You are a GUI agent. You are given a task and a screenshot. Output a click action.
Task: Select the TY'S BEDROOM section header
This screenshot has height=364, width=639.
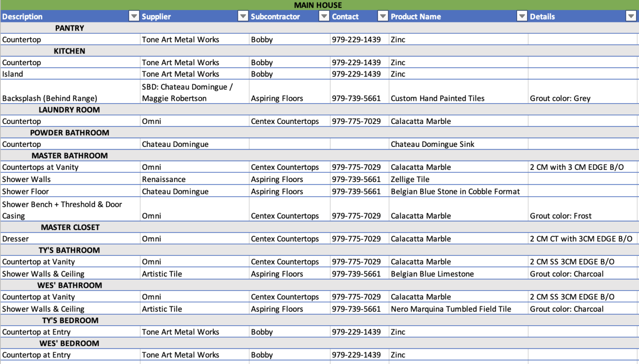pyautogui.click(x=319, y=320)
